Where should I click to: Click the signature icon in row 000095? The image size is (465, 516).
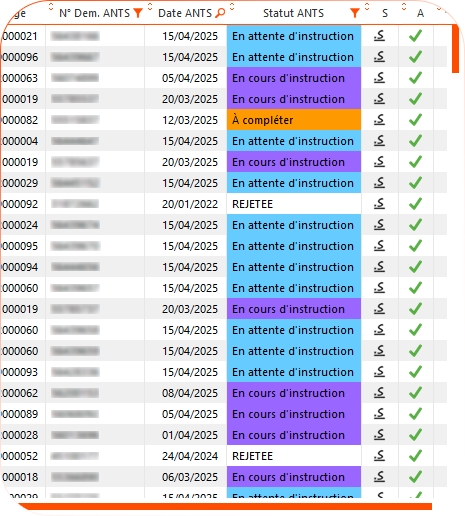(379, 246)
